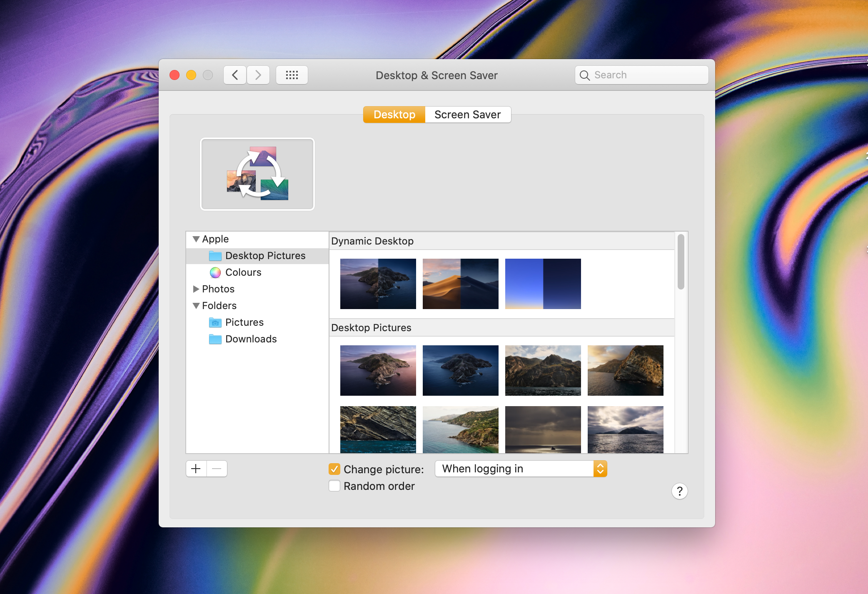Add a folder with the plus button
Image resolution: width=868 pixels, height=594 pixels.
click(x=196, y=468)
